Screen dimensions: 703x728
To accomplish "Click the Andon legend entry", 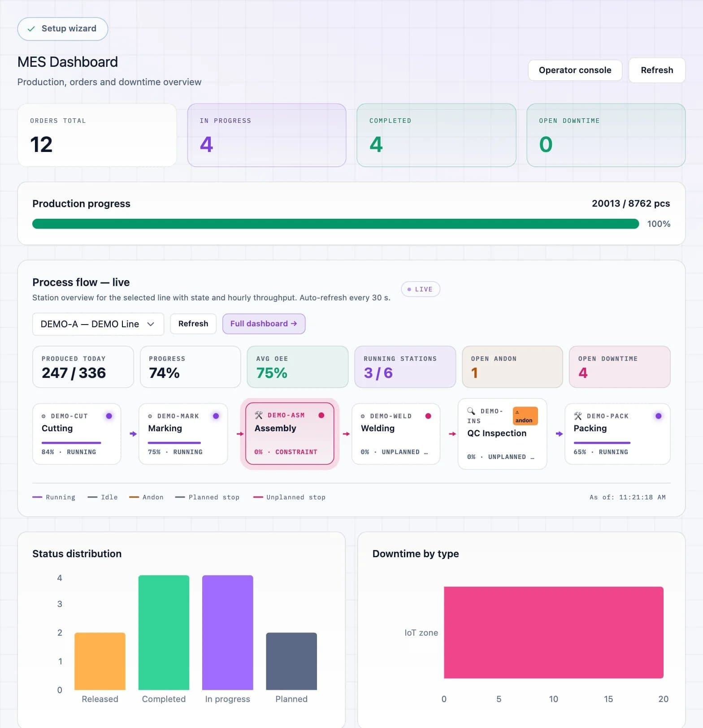I will [x=146, y=497].
